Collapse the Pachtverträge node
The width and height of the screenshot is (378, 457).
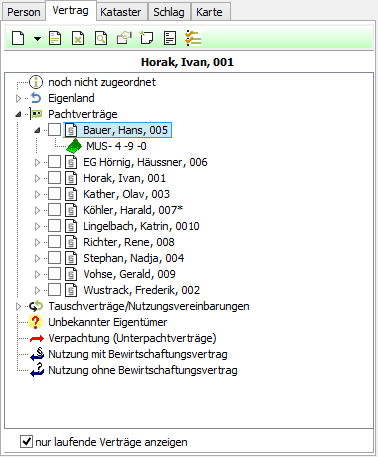[18, 114]
